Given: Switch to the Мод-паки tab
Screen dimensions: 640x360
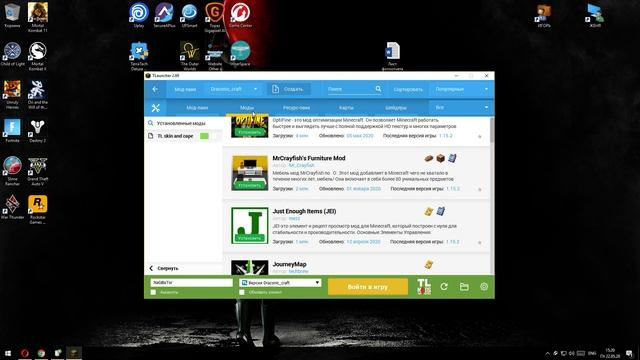Looking at the screenshot, I should point(197,108).
